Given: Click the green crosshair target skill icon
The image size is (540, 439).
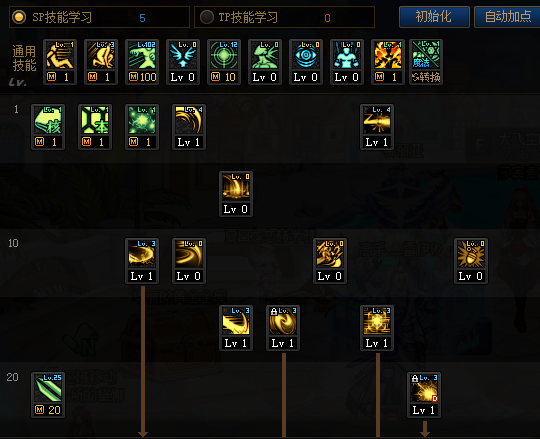Looking at the screenshot, I should pos(224,62).
